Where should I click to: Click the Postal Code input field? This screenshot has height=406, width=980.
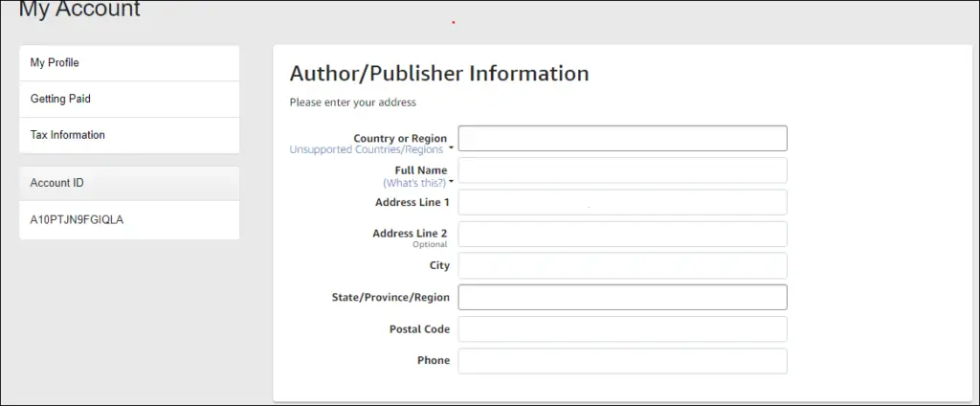click(x=622, y=329)
